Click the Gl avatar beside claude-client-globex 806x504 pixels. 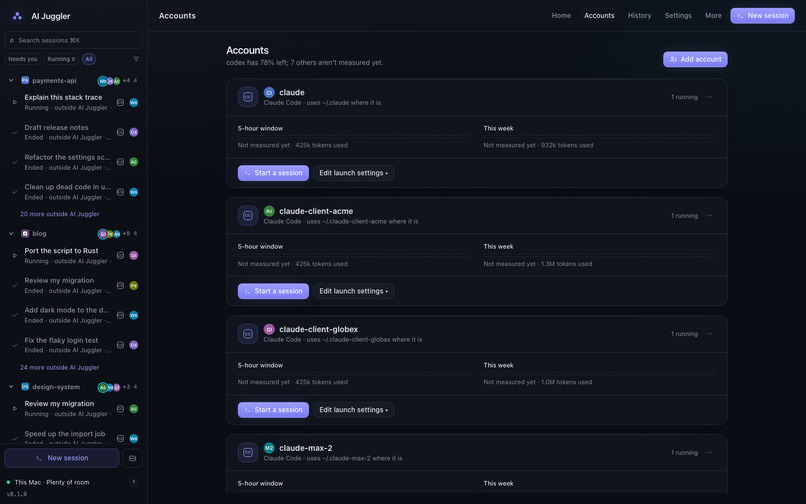click(x=269, y=329)
